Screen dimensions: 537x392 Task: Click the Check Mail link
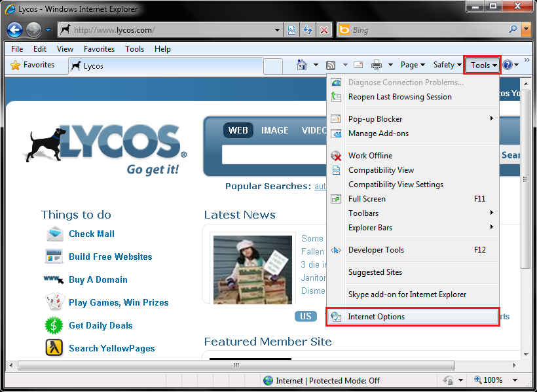tap(92, 234)
